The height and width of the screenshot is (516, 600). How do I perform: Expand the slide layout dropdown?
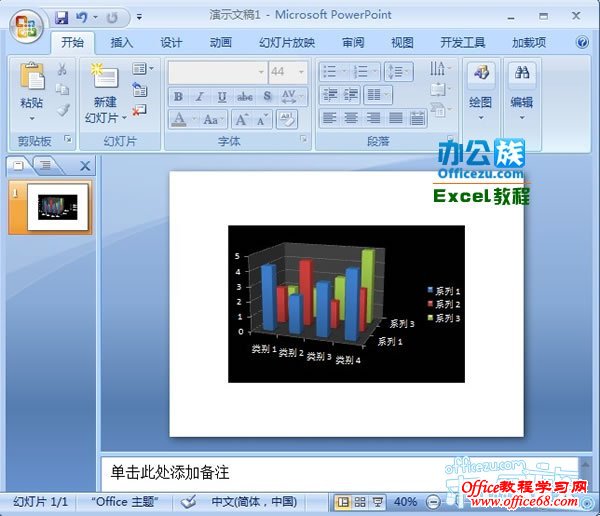pos(143,69)
